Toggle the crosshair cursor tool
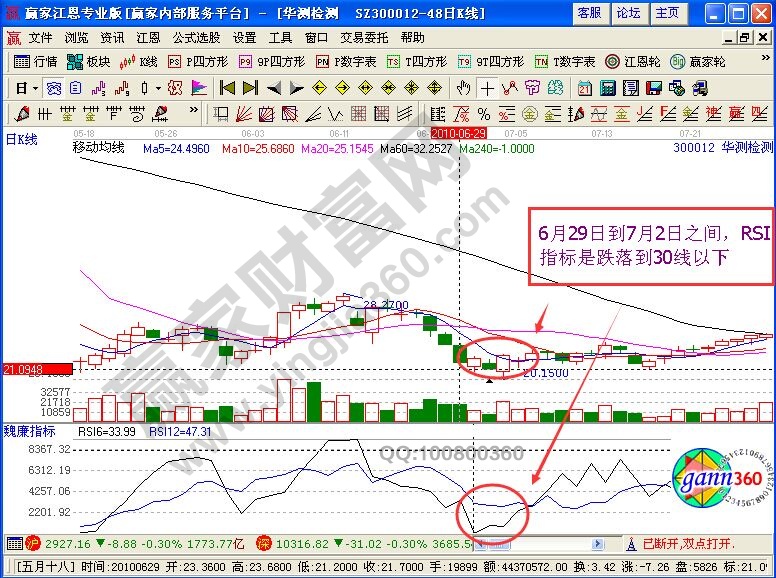 point(486,88)
